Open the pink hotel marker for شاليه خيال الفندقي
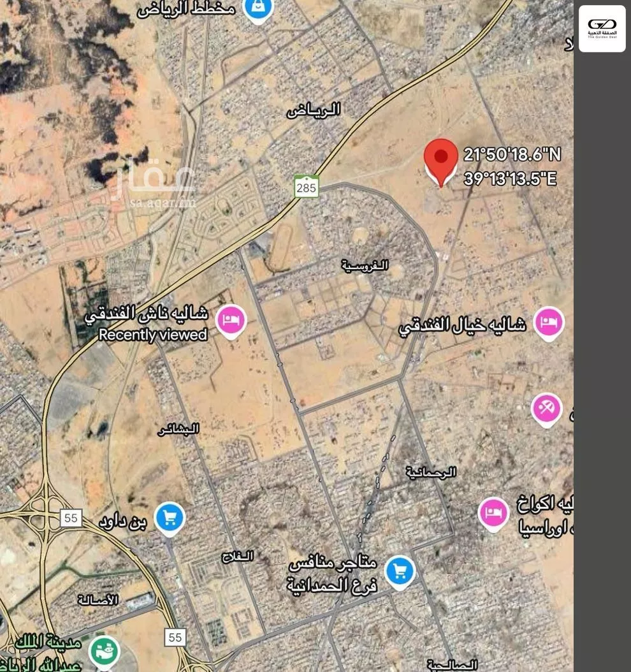The width and height of the screenshot is (631, 672). coord(549,323)
